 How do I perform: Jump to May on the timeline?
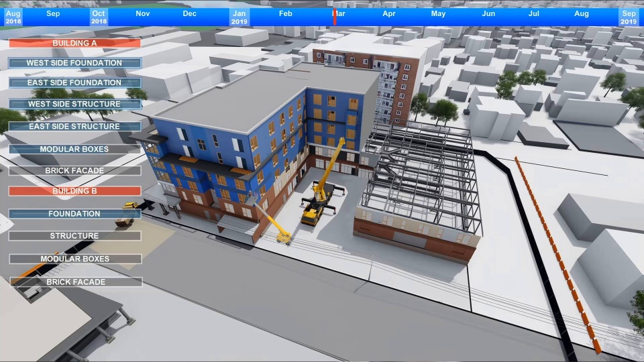coord(438,13)
